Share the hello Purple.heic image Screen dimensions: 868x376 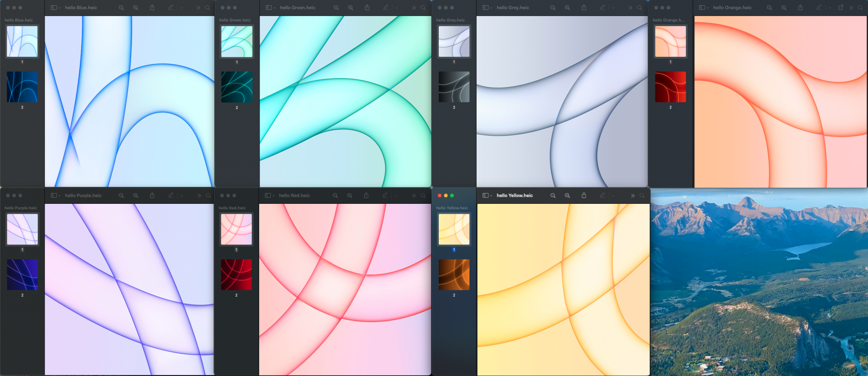tap(152, 195)
